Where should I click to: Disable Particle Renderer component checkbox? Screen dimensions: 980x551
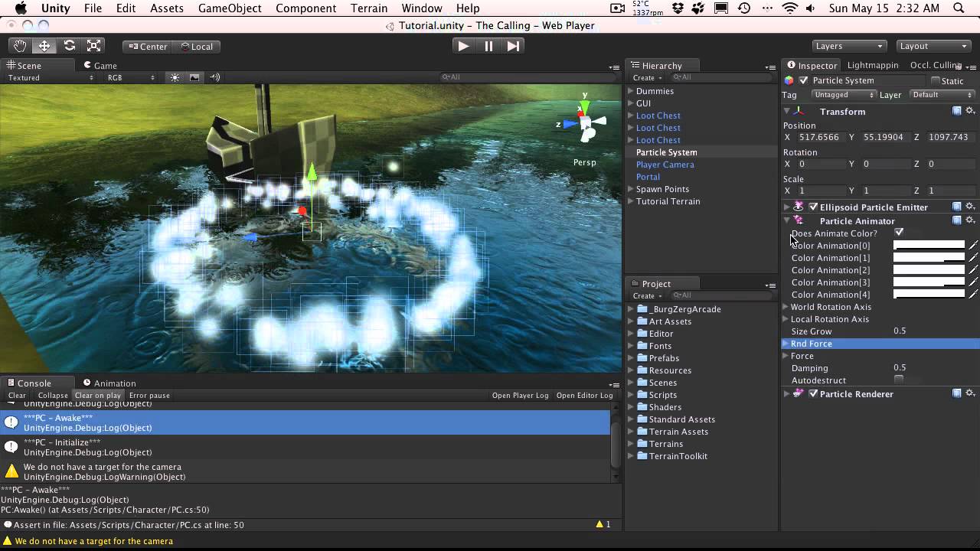coord(813,393)
